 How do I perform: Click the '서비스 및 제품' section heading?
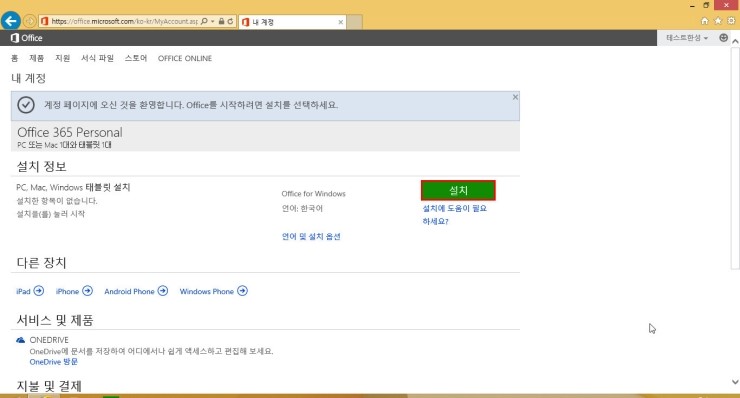point(55,320)
